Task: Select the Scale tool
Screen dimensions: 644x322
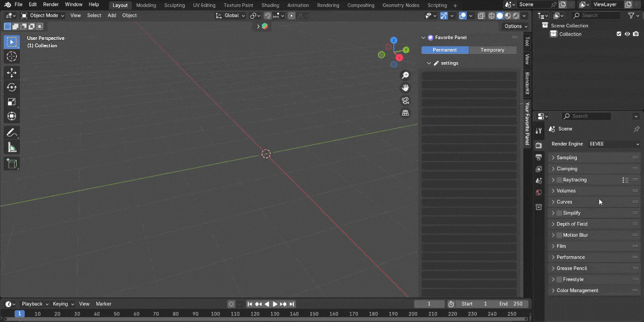Action: coord(11,102)
